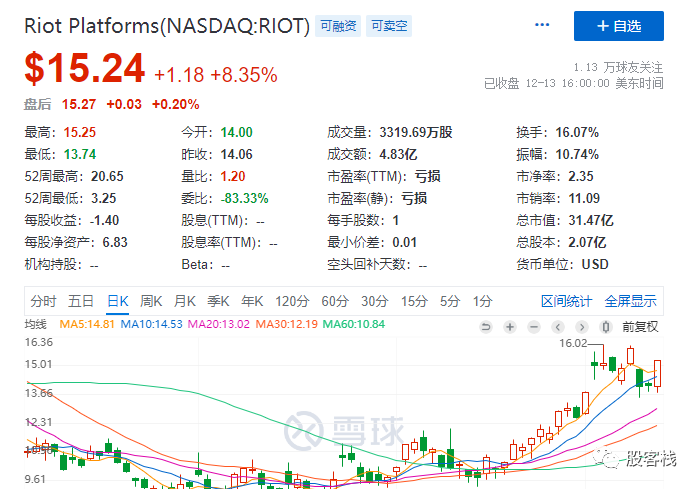Switch to the 5分 chart tab
Screen dimensions: 699x489
coord(450,301)
